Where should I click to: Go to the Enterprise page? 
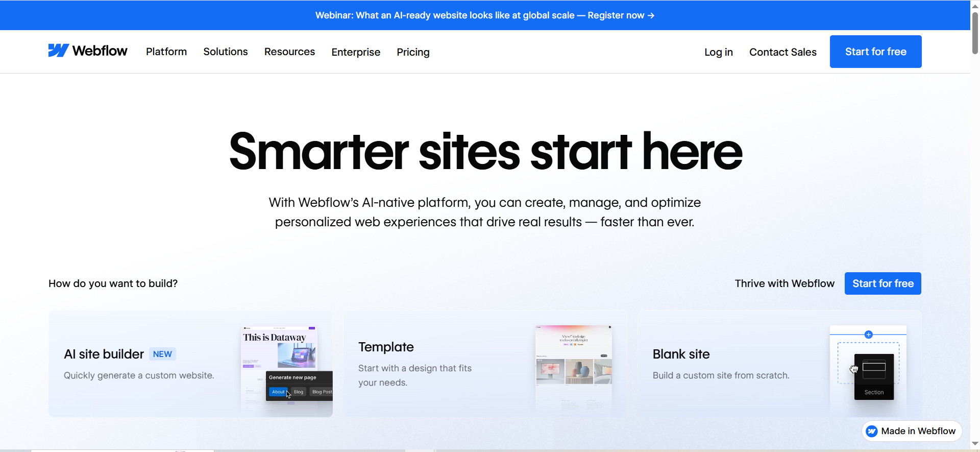pyautogui.click(x=356, y=52)
